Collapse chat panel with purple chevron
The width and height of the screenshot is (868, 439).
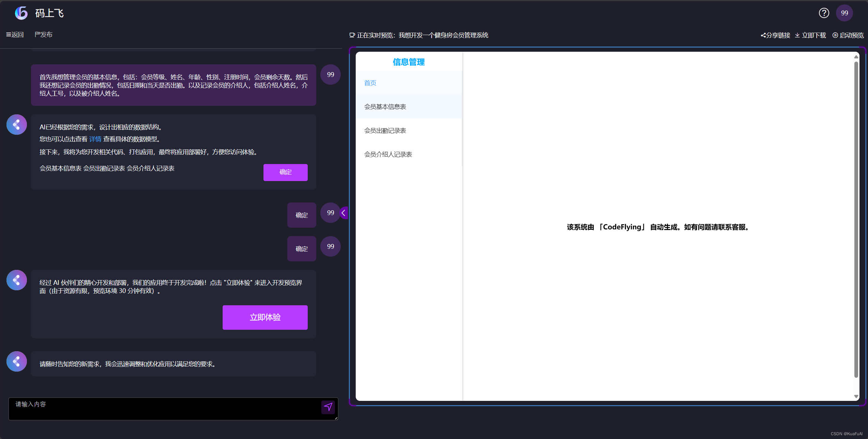pos(344,213)
